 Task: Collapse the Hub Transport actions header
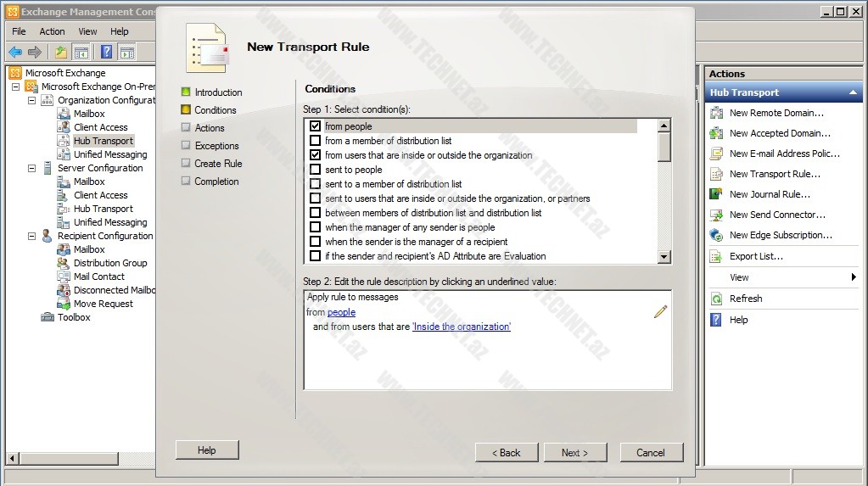tap(853, 92)
